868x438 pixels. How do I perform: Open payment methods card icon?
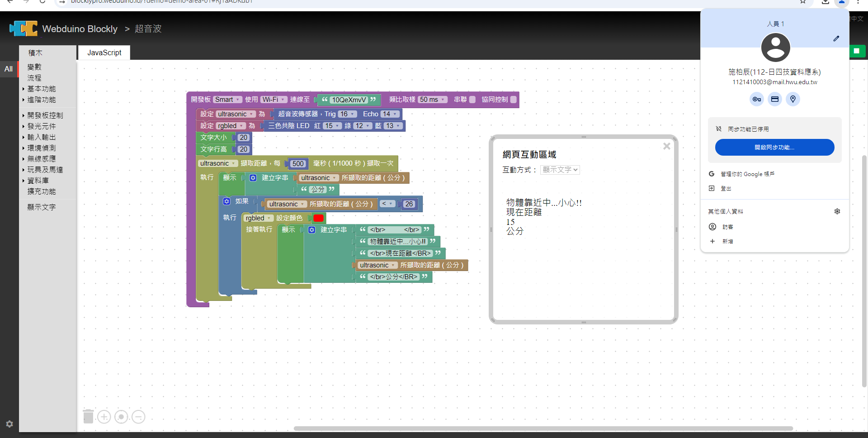774,100
